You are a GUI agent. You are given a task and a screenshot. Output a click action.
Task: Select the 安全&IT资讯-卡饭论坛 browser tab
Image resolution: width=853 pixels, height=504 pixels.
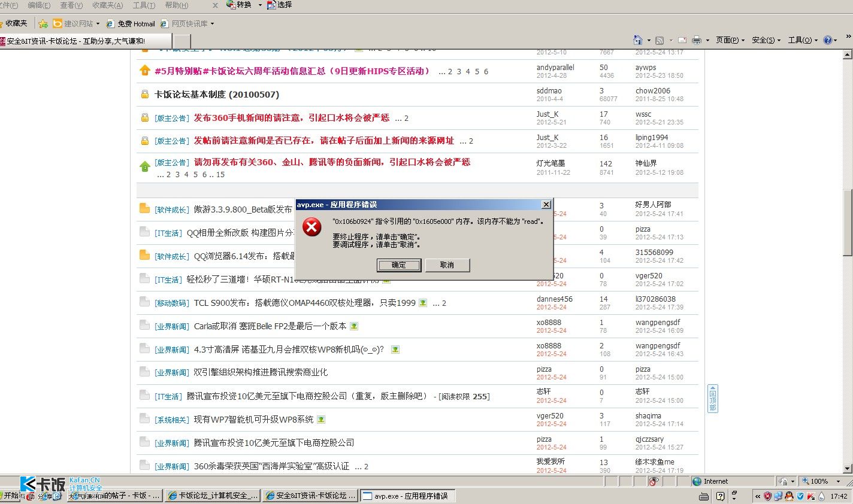(x=86, y=41)
